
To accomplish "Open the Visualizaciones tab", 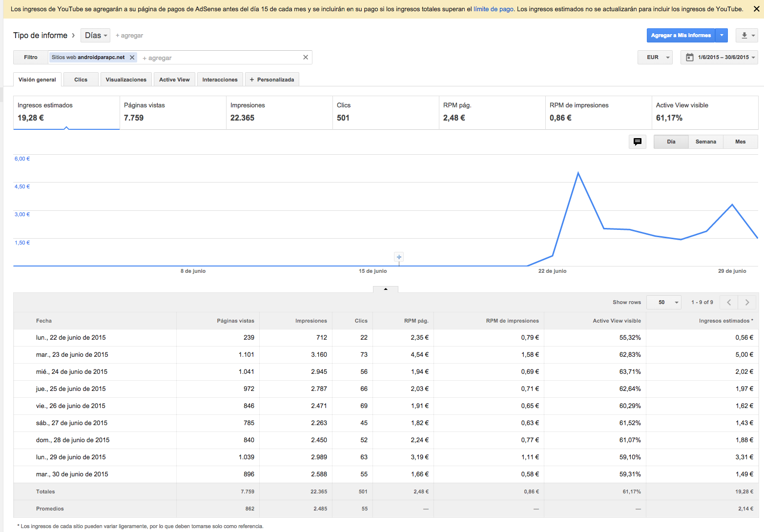I will [126, 80].
